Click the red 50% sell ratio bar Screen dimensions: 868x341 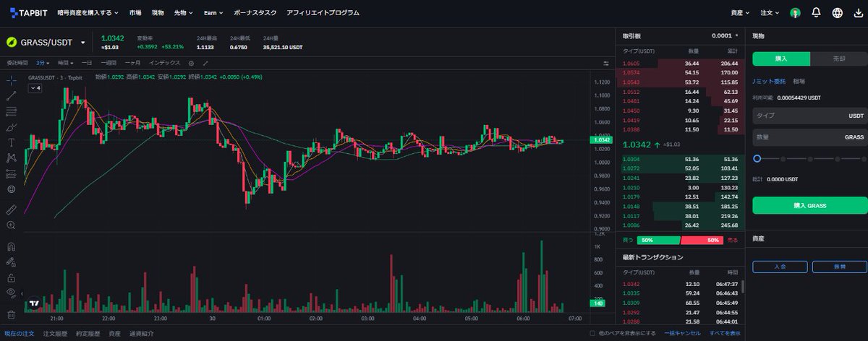(x=702, y=240)
